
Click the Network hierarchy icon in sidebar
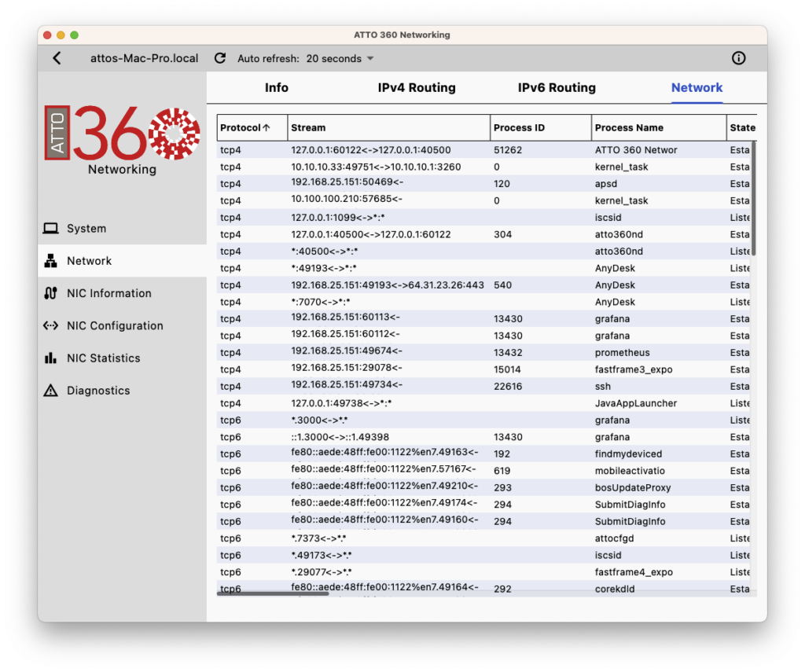coord(51,261)
